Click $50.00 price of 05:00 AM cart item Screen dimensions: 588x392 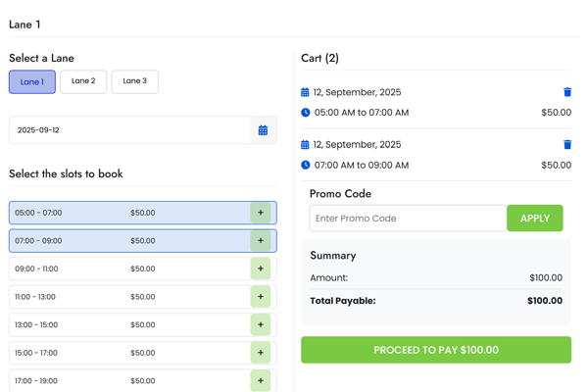556,112
